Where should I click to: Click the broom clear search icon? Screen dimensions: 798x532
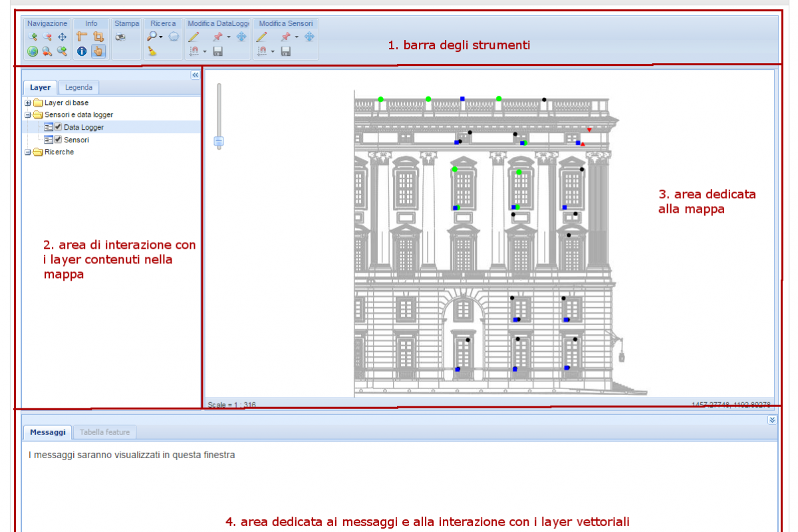(152, 51)
